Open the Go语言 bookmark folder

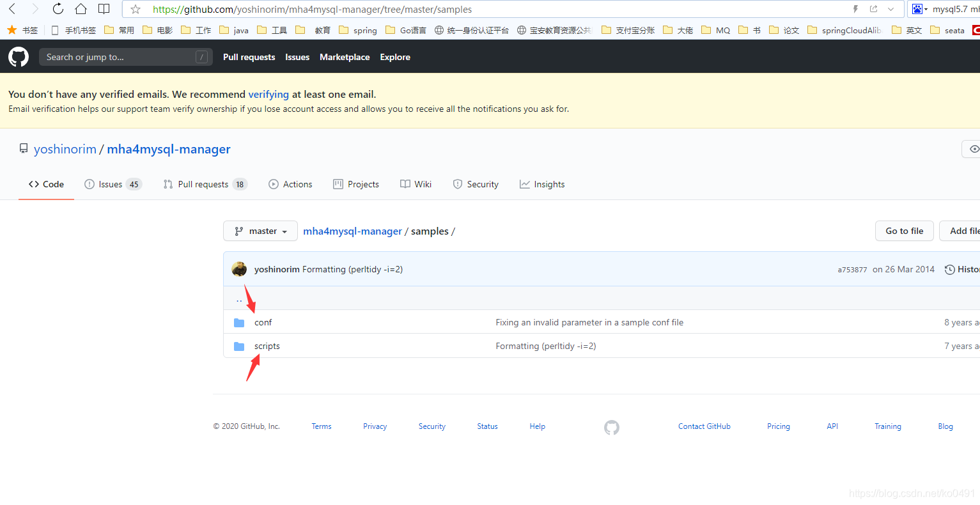pos(406,30)
